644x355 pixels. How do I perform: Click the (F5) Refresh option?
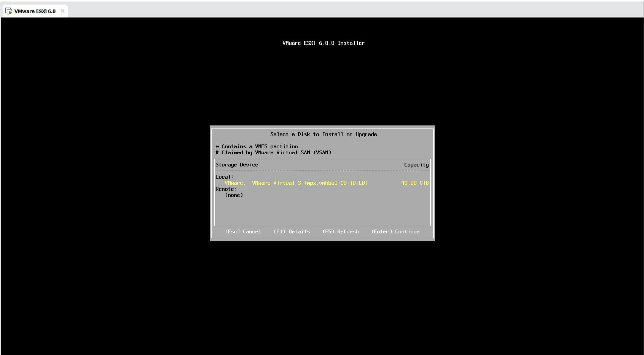coord(341,231)
